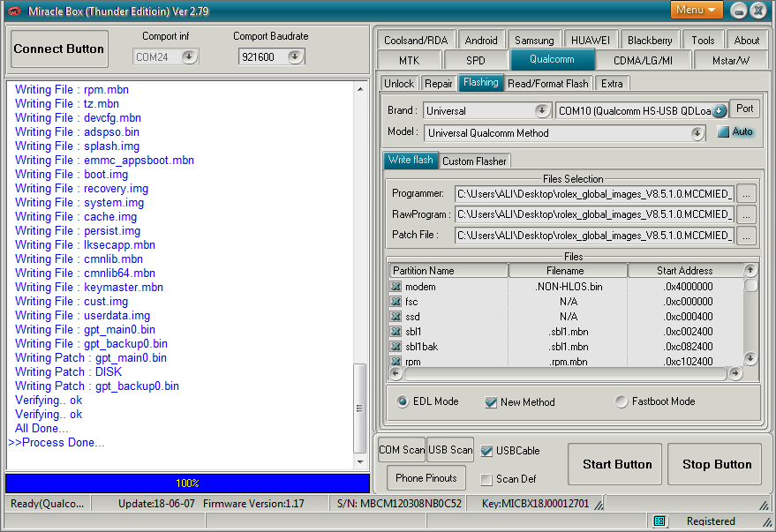Click the status bar keyboard layout icon

(x=659, y=521)
